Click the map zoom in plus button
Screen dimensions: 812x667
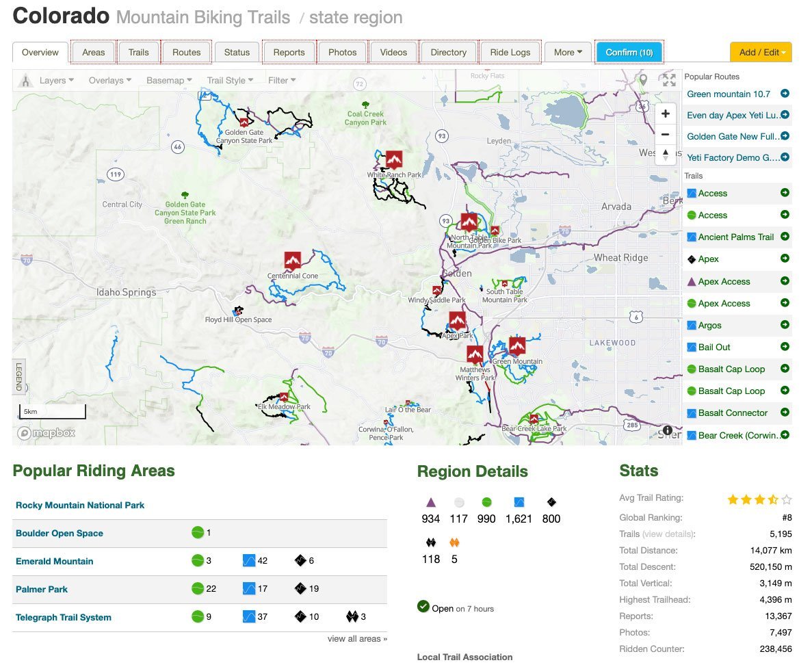tap(666, 114)
